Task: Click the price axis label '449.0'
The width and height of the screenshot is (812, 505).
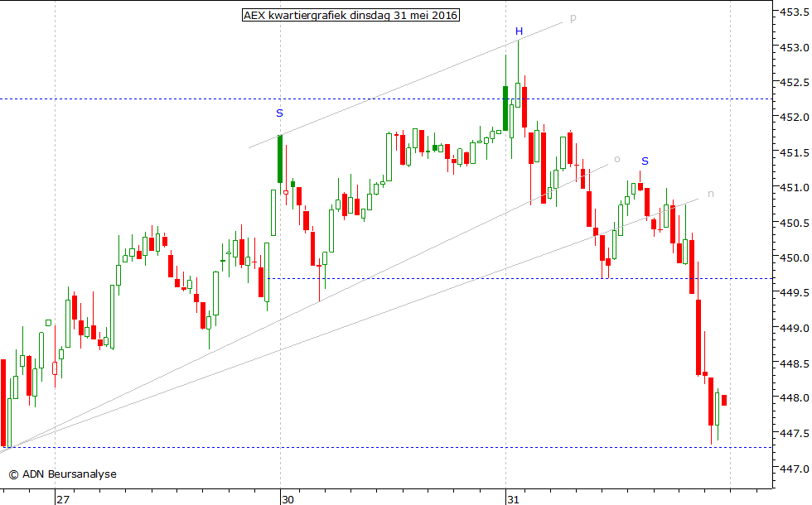Action: (795, 328)
